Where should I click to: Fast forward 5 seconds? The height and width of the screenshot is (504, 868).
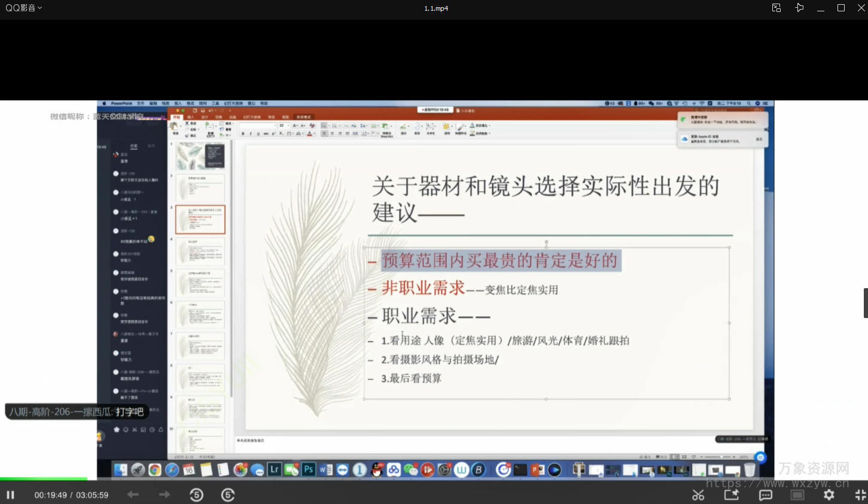[x=228, y=495]
